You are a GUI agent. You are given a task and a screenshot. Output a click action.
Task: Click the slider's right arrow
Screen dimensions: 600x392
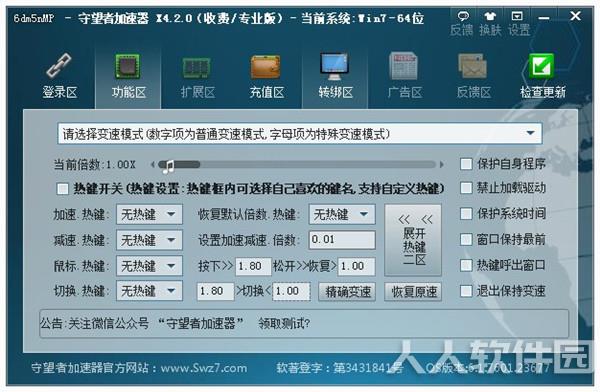click(x=442, y=165)
